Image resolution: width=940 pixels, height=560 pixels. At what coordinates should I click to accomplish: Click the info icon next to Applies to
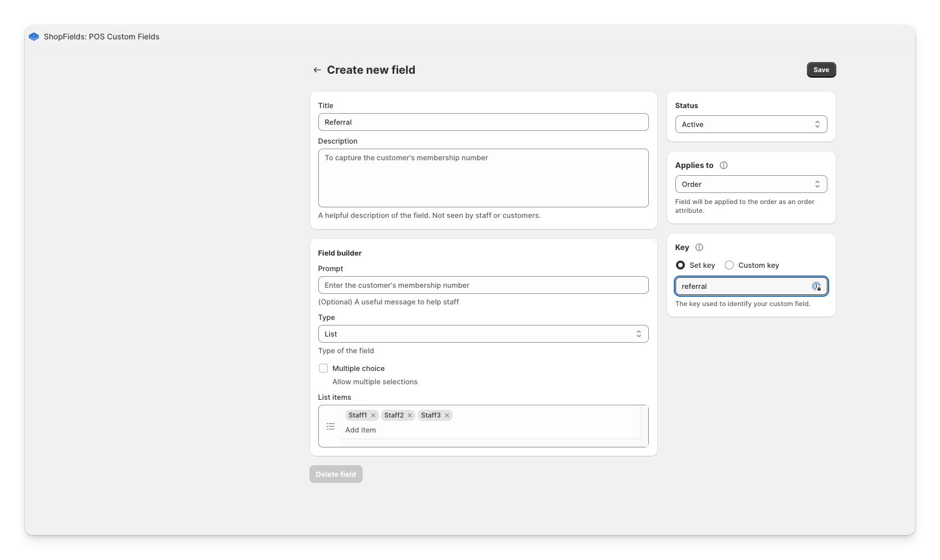pos(723,165)
